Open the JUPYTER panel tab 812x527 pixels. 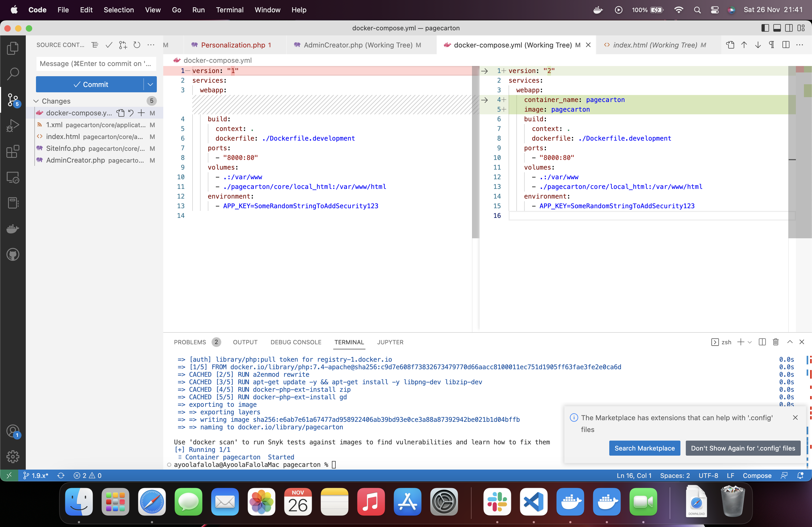[x=390, y=342]
